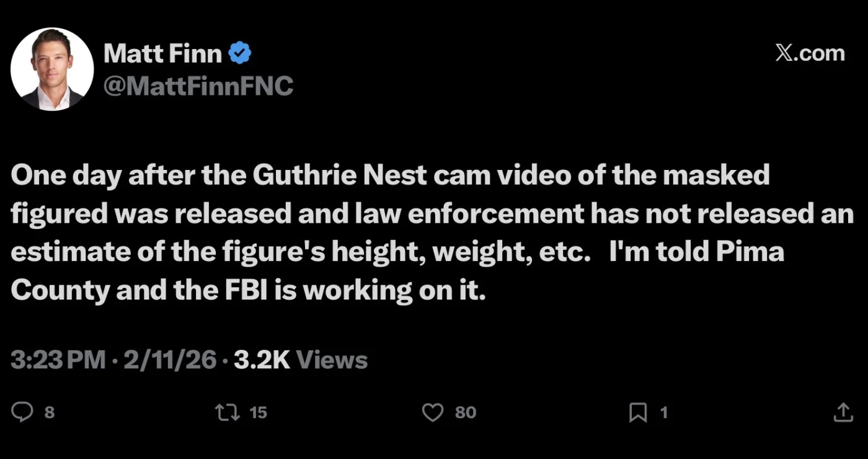
Task: View the 3.2K Views analytics count
Action: point(301,360)
